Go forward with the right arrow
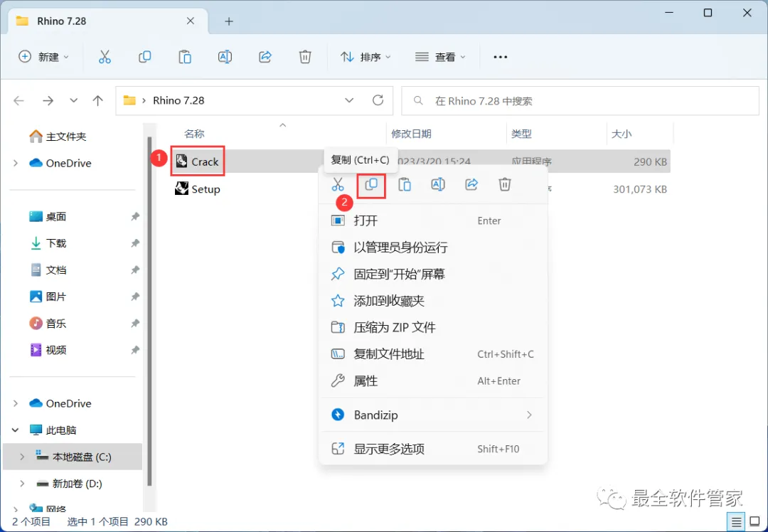 pos(48,100)
